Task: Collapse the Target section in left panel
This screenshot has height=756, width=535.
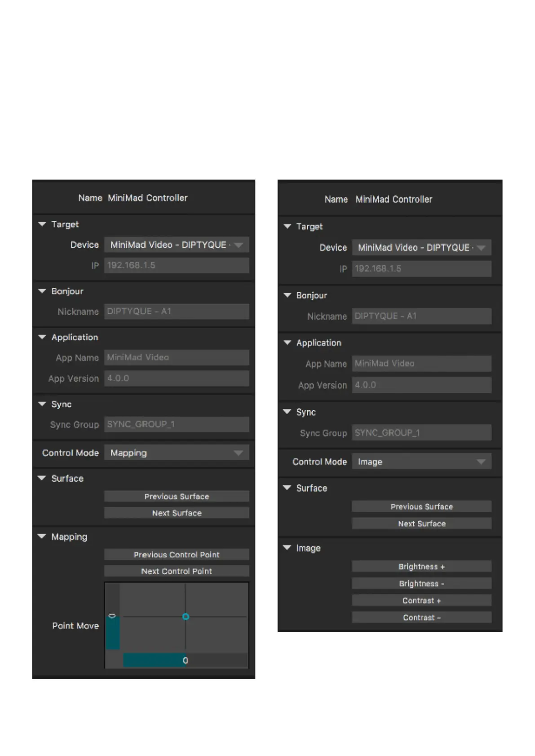Action: [42, 224]
